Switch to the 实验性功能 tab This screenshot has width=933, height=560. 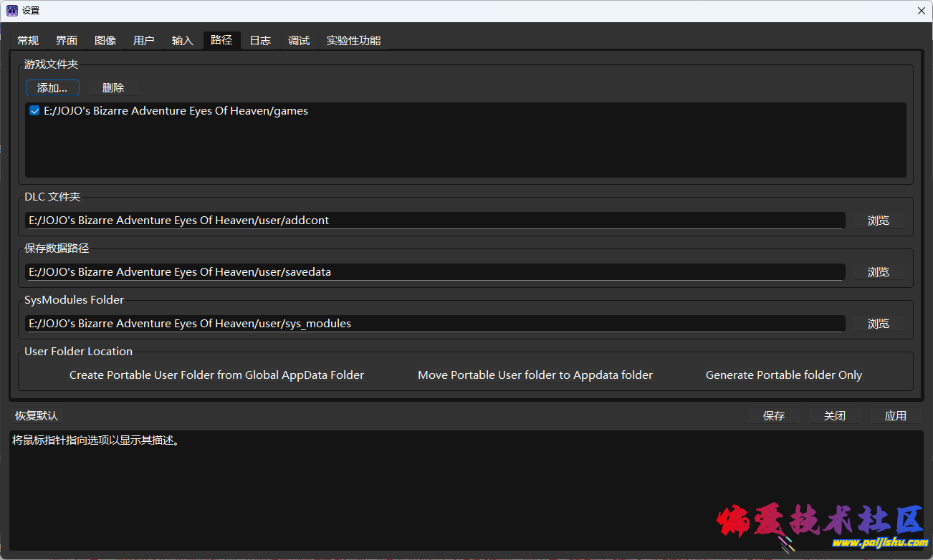pyautogui.click(x=353, y=41)
